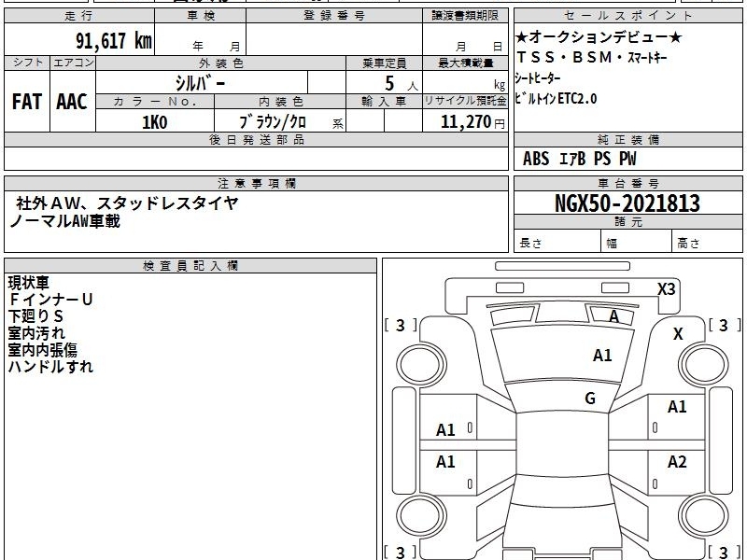
Task: Click the 諸元 header
Action: tap(627, 222)
